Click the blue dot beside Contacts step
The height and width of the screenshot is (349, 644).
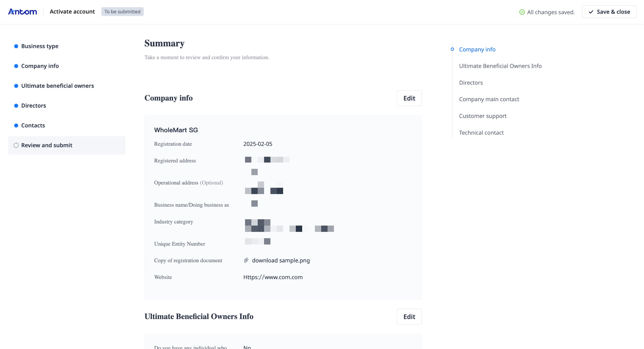coord(16,126)
